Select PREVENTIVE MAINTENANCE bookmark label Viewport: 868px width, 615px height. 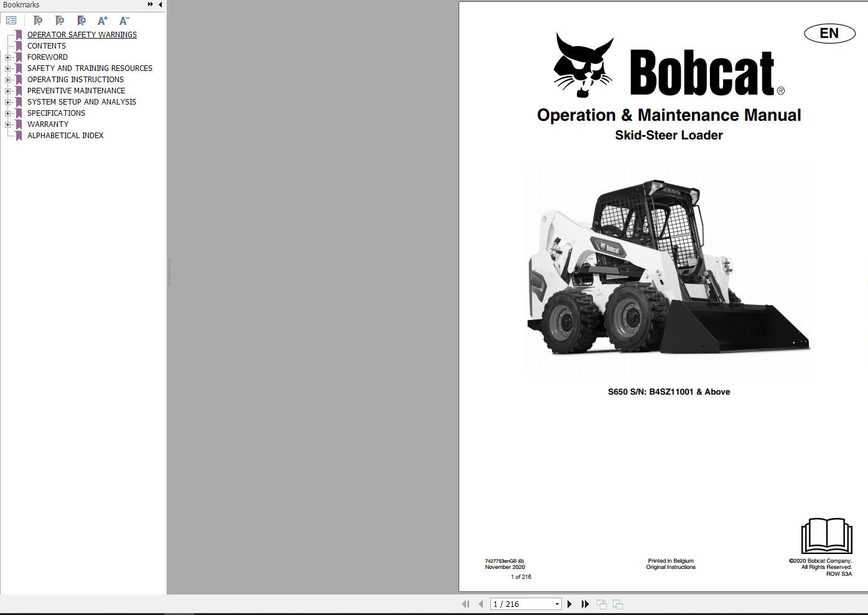click(76, 91)
